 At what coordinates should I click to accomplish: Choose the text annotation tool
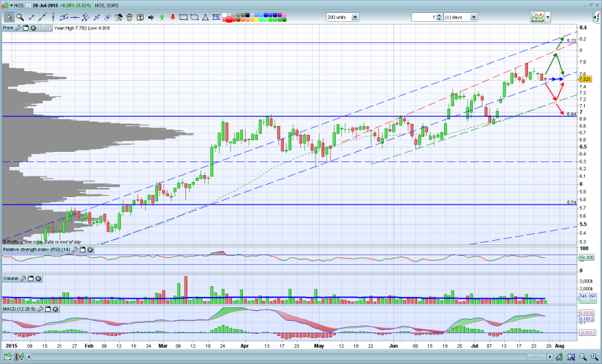click(x=140, y=17)
